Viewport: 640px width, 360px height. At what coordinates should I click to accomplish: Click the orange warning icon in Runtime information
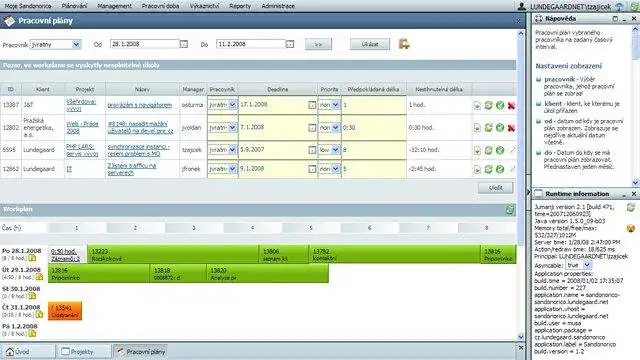point(631,228)
